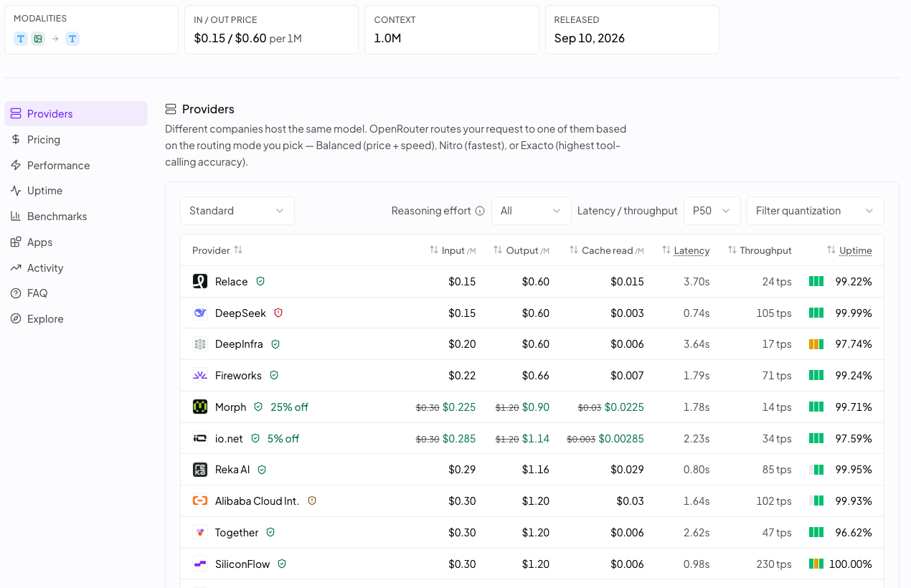Viewport: 911px width, 588px height.
Task: Click the Reka AI provider logo
Action: click(x=200, y=470)
